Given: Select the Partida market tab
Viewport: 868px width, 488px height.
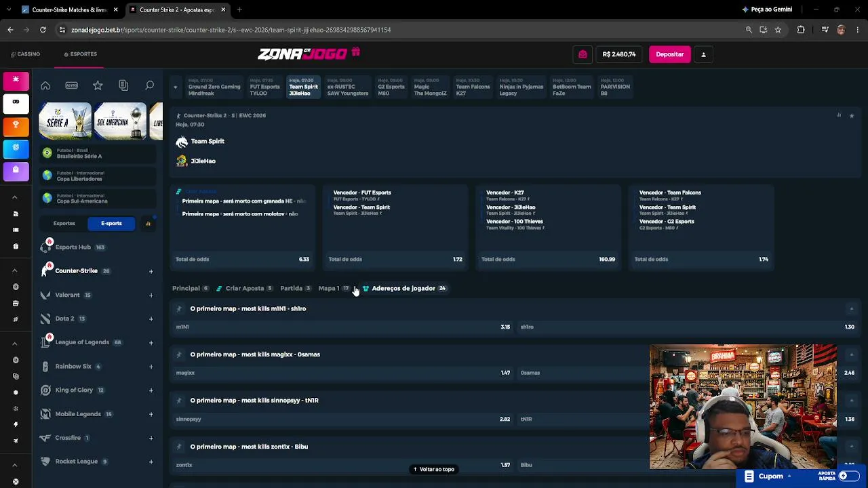Looking at the screenshot, I should click(295, 289).
